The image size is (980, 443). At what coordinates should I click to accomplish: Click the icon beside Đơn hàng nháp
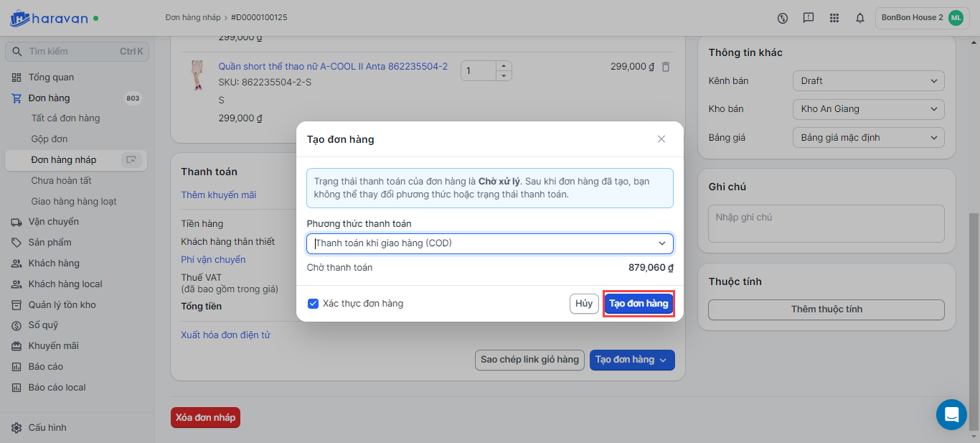click(x=131, y=160)
